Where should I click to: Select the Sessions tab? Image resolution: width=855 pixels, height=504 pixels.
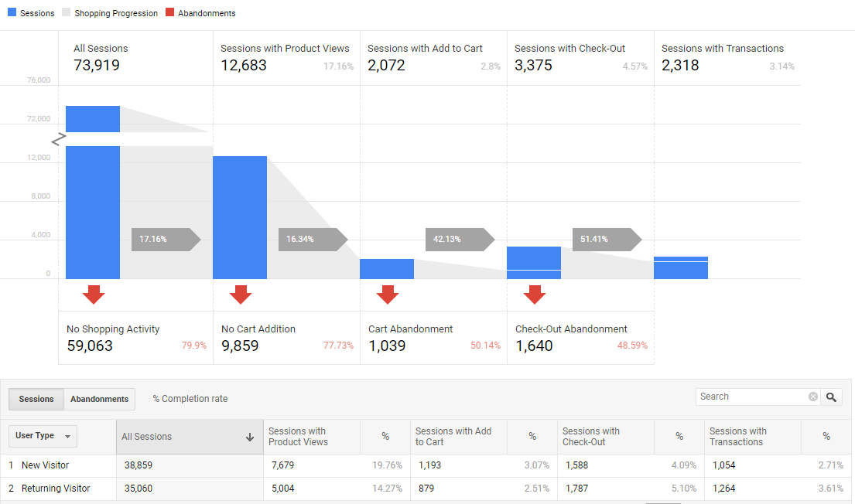tap(36, 399)
